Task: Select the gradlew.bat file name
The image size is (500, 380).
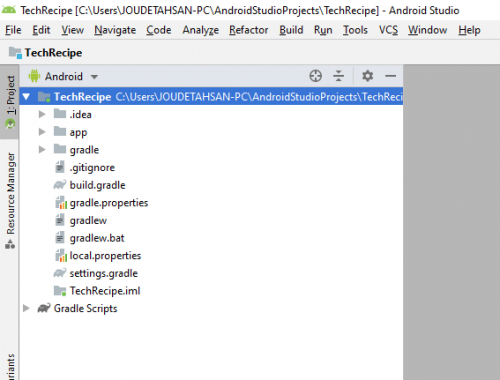Action: click(97, 238)
